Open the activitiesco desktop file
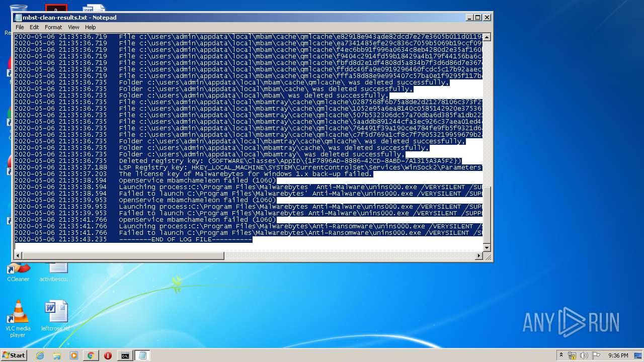The width and height of the screenshot is (644, 362). point(55,272)
